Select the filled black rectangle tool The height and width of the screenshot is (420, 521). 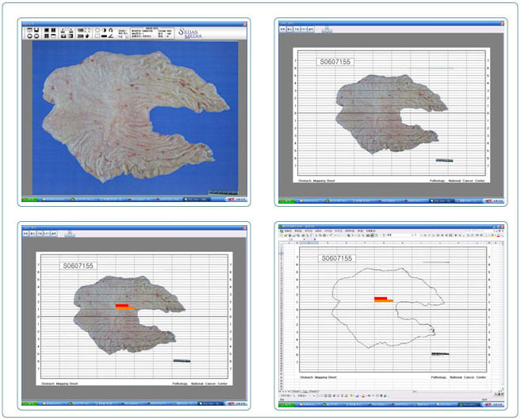pyautogui.click(x=104, y=36)
